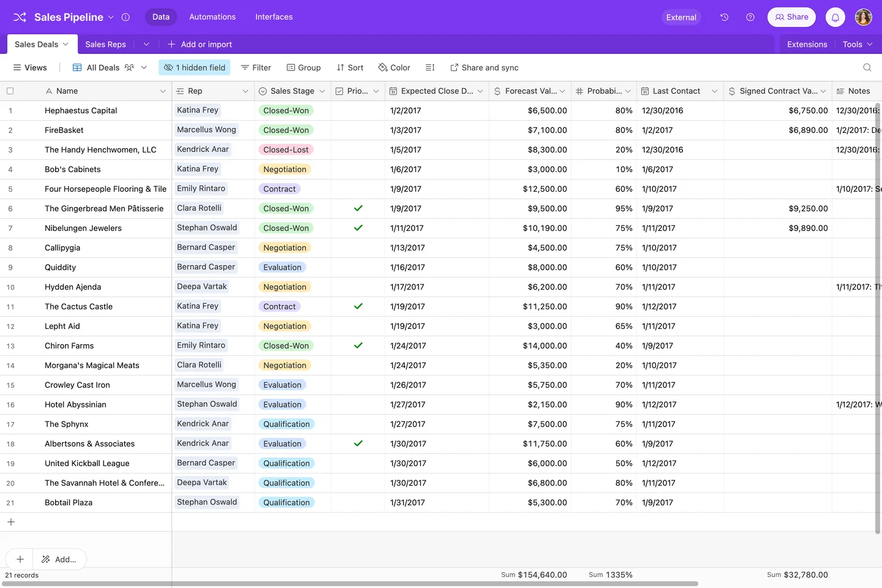Click the horizontal scrollbar at bottom
Image resolution: width=882 pixels, height=588 pixels.
[349, 584]
